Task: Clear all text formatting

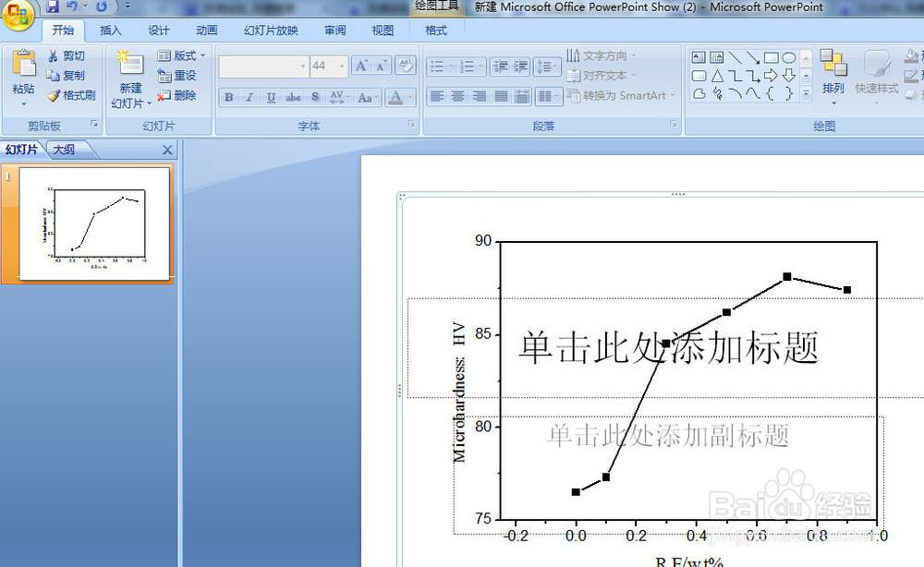Action: [x=406, y=66]
